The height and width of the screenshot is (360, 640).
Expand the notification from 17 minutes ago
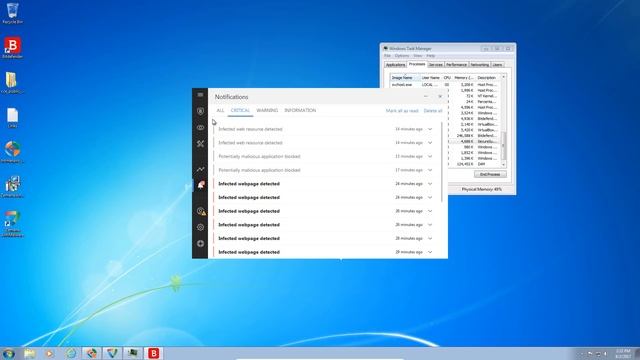(x=430, y=170)
